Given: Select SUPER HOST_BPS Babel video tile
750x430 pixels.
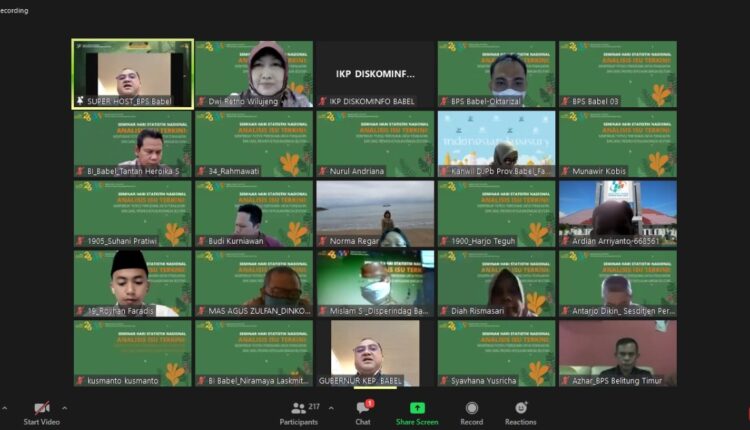Looking at the screenshot, I should click(133, 73).
